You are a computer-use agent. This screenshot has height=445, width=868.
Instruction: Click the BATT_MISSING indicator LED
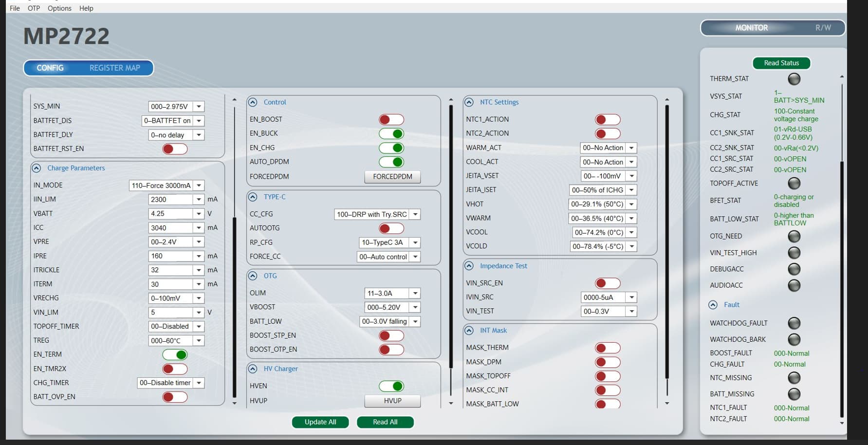[x=794, y=394]
